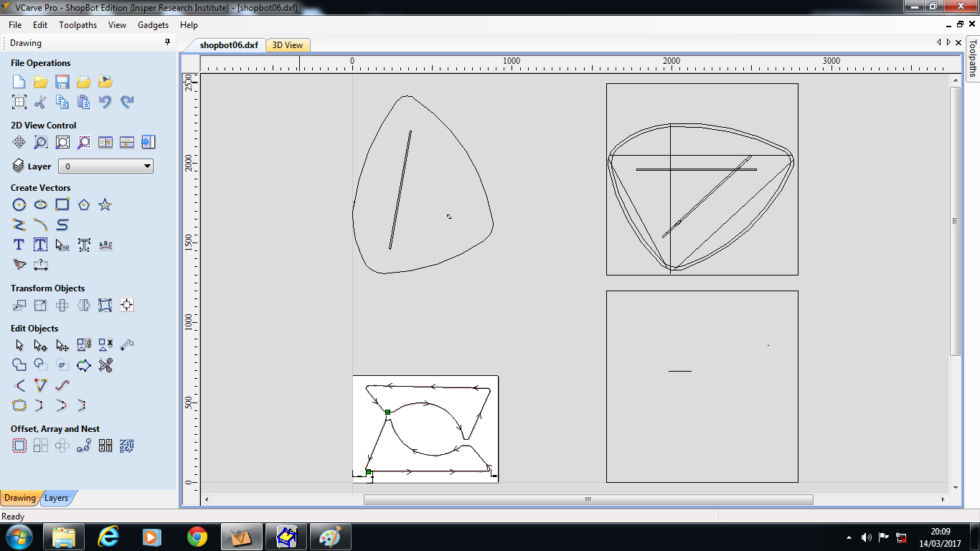Open Trace Bitmap bird icon
The image size is (980, 551).
pos(19,265)
